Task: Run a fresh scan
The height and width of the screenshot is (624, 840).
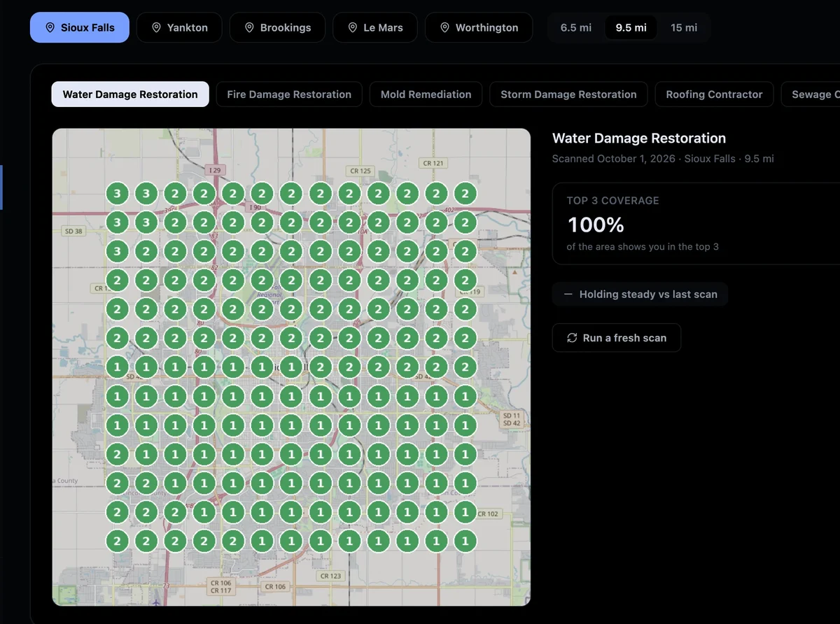Action: [617, 338]
